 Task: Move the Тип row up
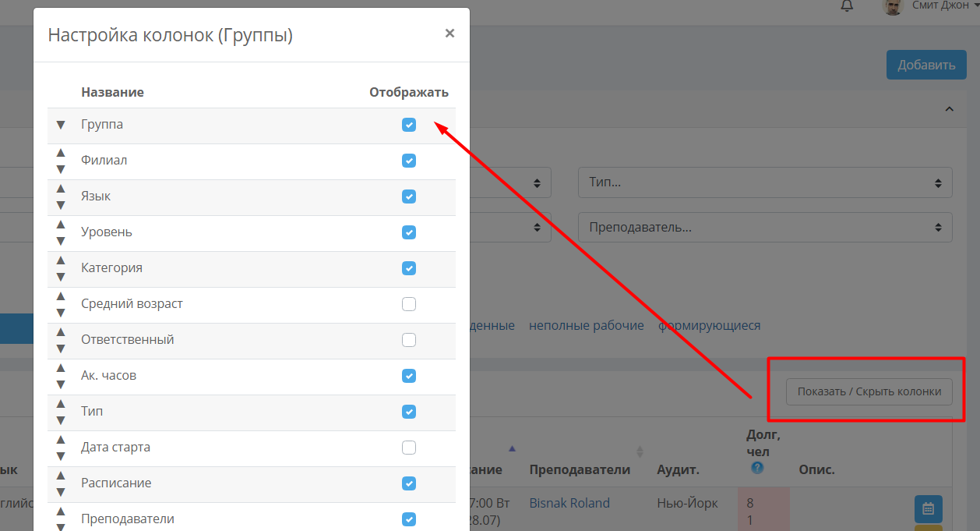[61, 403]
